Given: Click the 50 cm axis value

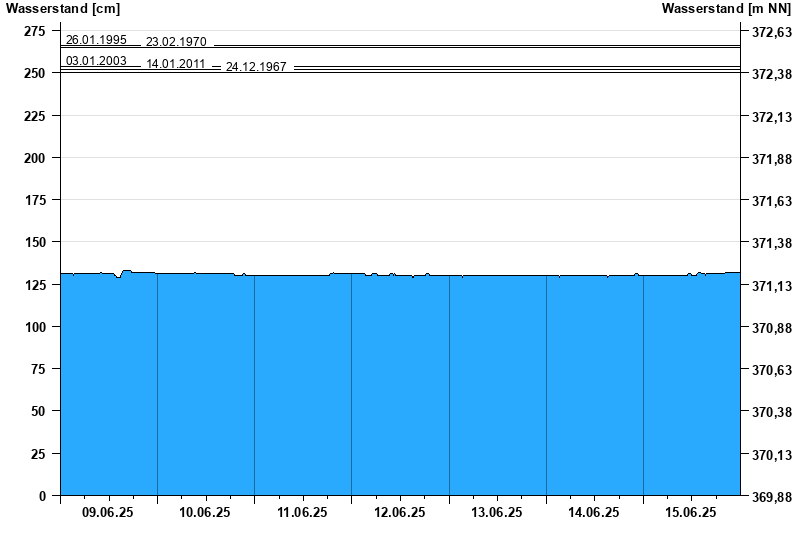Looking at the screenshot, I should (x=38, y=411).
